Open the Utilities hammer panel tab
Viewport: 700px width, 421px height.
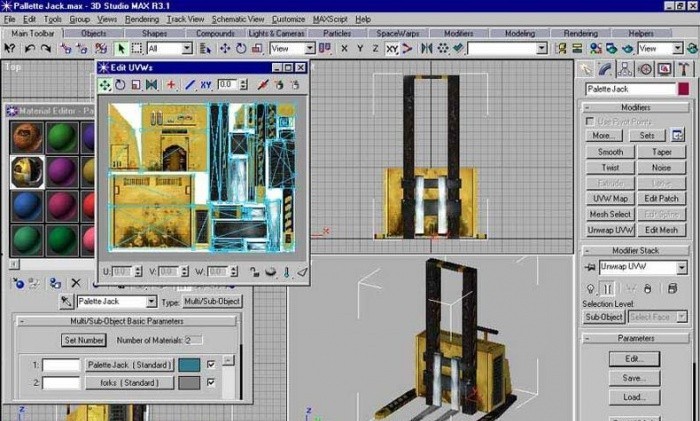point(682,69)
